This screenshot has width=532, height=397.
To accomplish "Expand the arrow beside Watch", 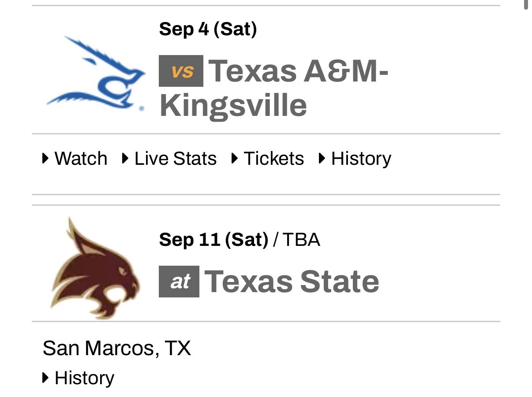I will (x=45, y=159).
